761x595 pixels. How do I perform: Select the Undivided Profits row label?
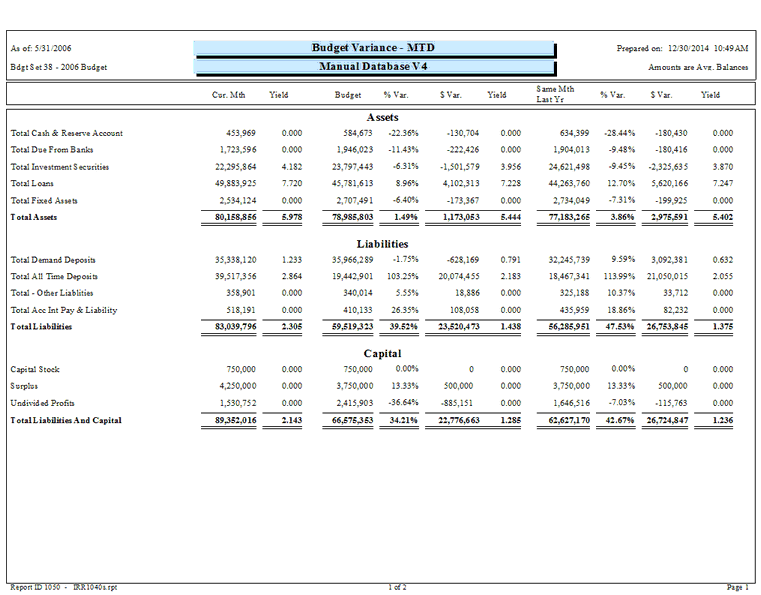click(40, 403)
